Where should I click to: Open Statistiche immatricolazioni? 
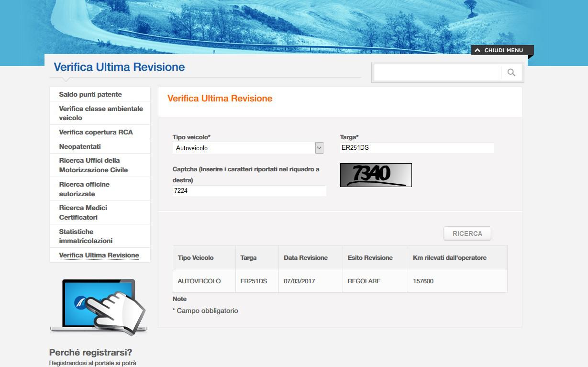pyautogui.click(x=86, y=236)
